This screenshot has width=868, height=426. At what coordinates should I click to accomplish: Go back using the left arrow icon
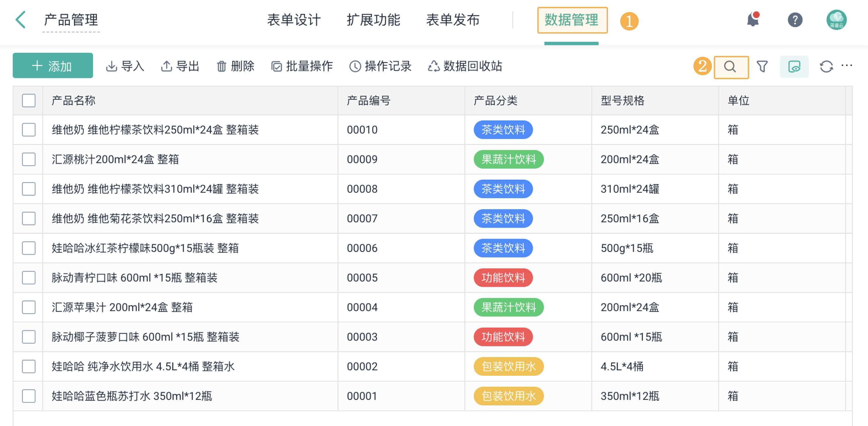[x=21, y=20]
